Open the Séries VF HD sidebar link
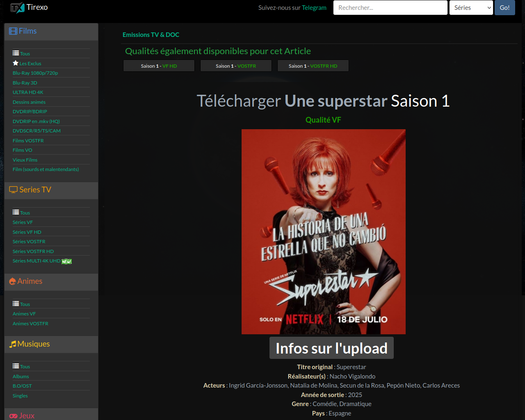 pos(27,232)
